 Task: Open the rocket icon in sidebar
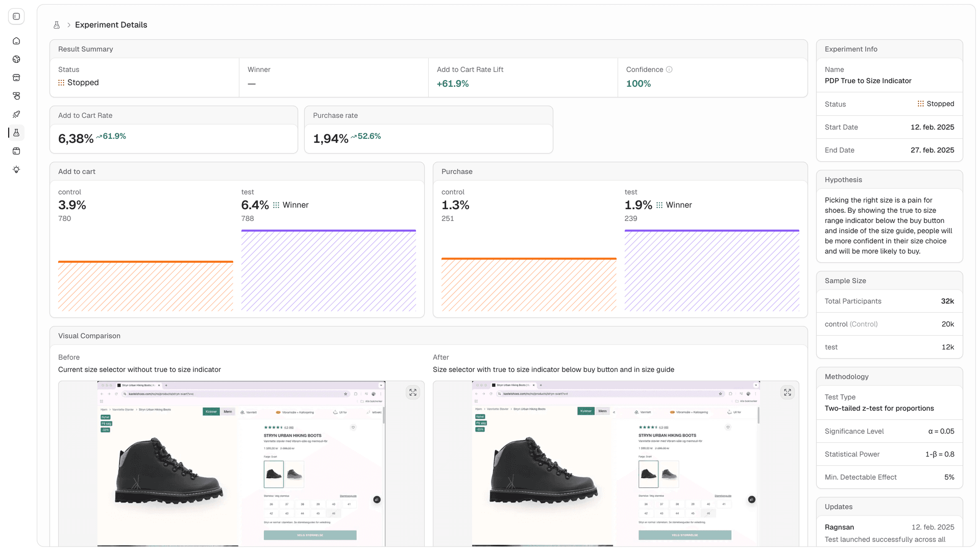16,114
